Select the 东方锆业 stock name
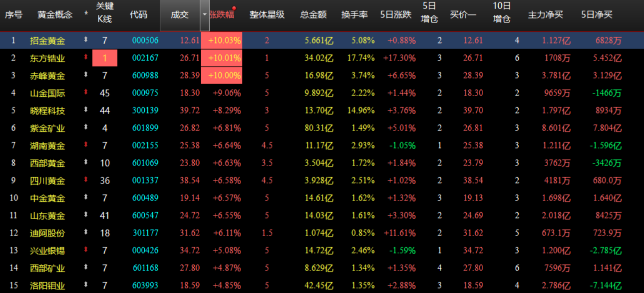This screenshot has height=293, width=644. click(x=47, y=58)
